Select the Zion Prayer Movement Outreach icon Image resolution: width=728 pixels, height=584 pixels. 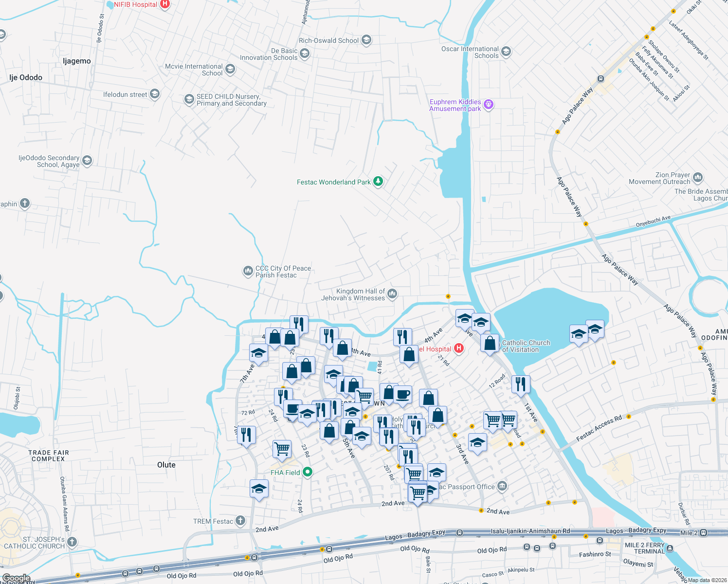(x=698, y=178)
